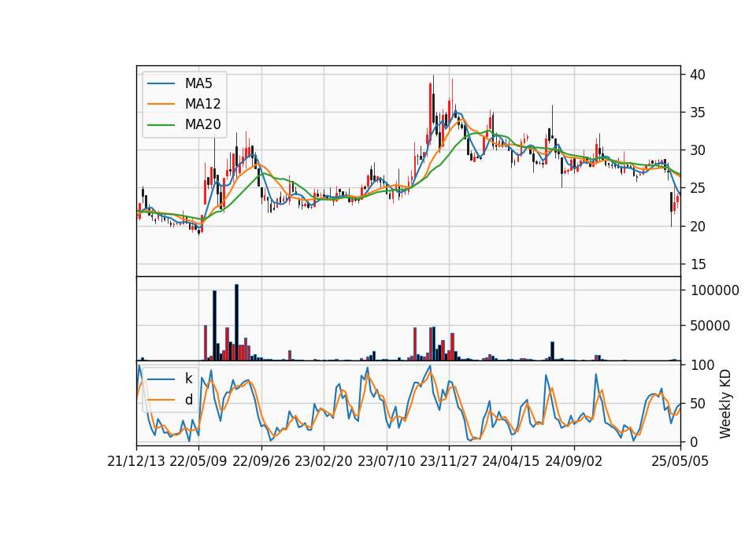Click the 25/05/05 date tick label
This screenshot has height=543, width=756.
click(x=680, y=462)
